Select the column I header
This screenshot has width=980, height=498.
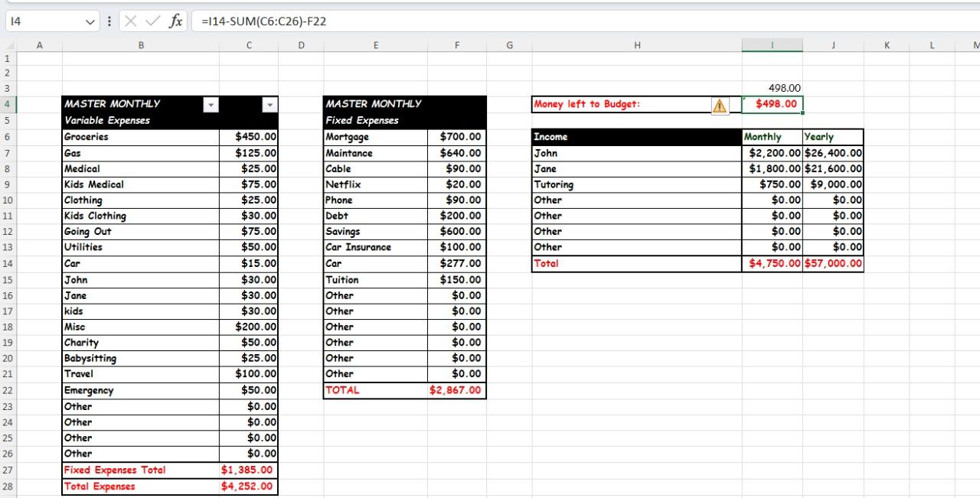pos(773,46)
